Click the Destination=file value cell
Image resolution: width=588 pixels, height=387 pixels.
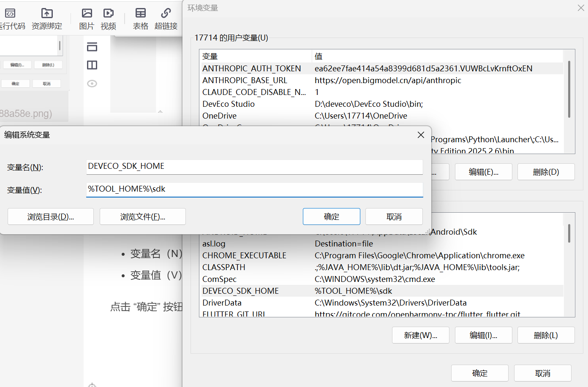pyautogui.click(x=344, y=244)
